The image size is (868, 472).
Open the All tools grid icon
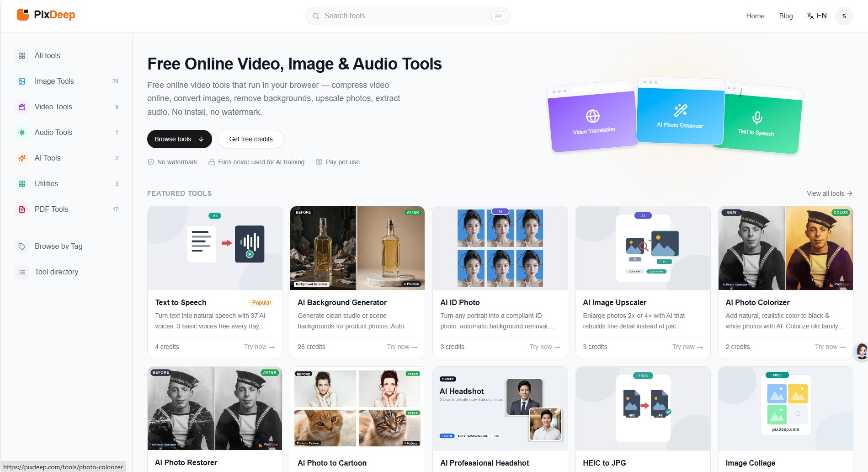point(22,56)
